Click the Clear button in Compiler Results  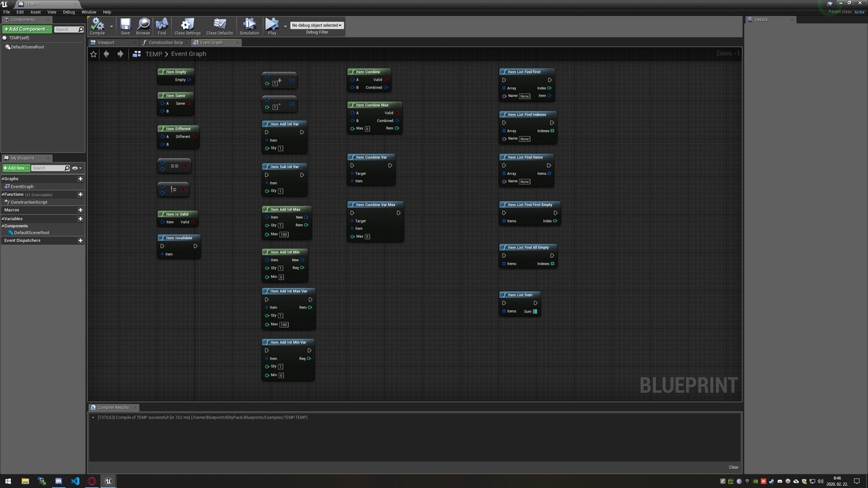pos(733,467)
